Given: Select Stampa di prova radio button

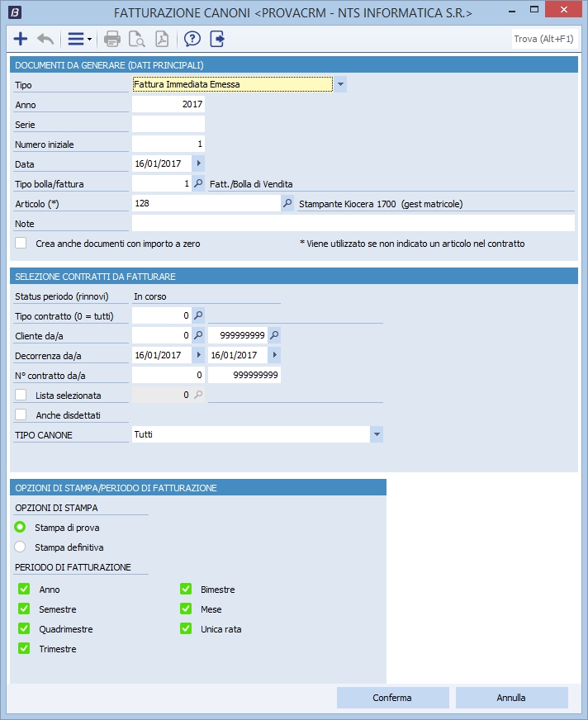Looking at the screenshot, I should pyautogui.click(x=20, y=527).
